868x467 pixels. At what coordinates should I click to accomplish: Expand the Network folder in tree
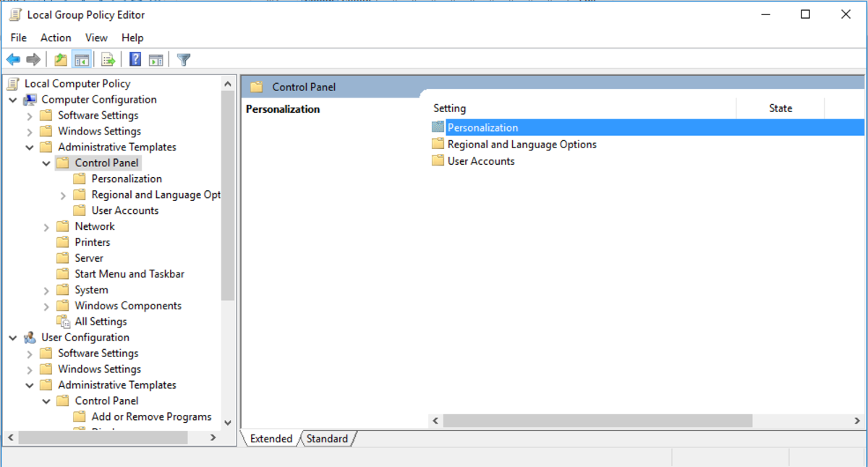(46, 227)
